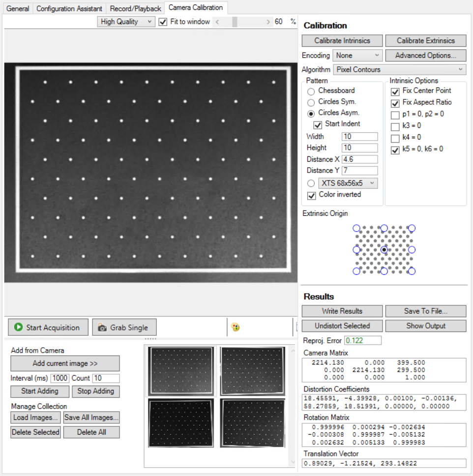This screenshot has height=476, width=473.
Task: Switch to the Record/Playback tab
Action: 135,8
